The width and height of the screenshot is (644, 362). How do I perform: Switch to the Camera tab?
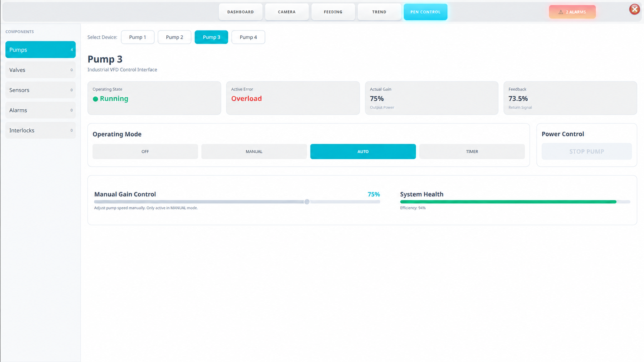(x=287, y=12)
